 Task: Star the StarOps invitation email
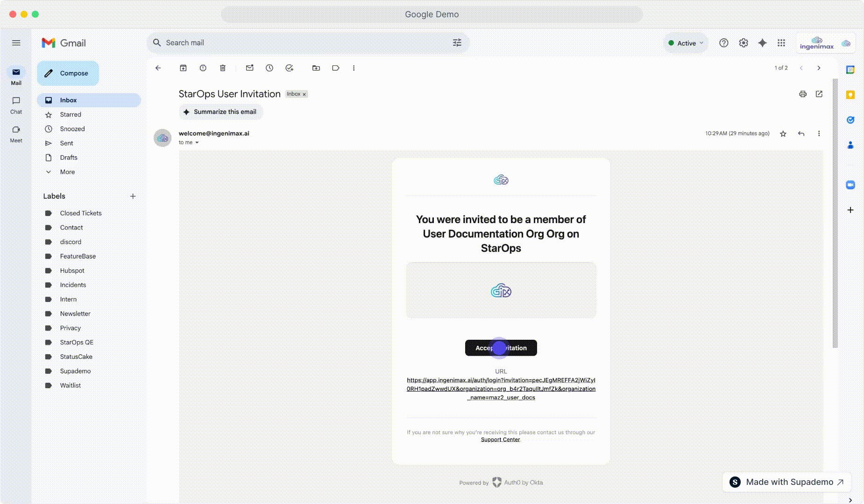pos(783,134)
